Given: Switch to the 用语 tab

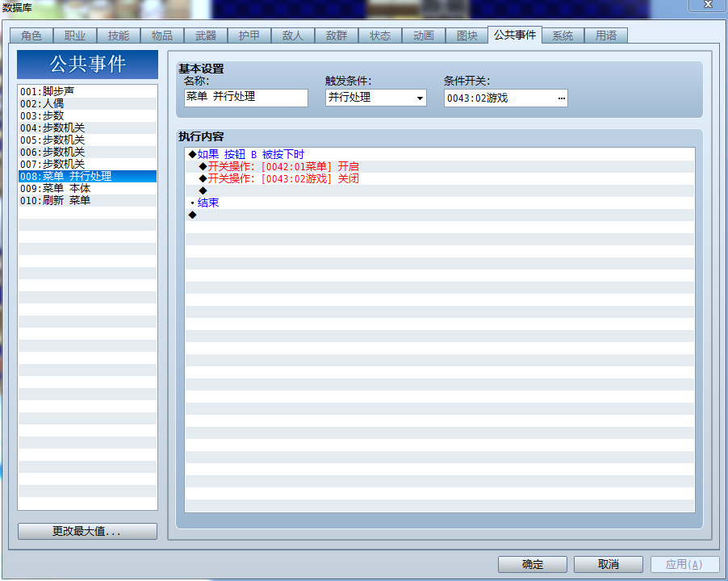Looking at the screenshot, I should click(x=606, y=36).
